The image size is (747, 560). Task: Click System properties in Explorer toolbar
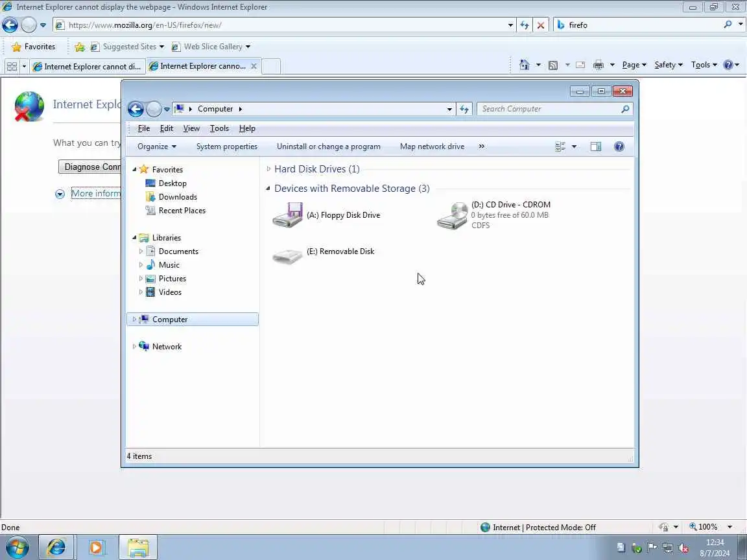(x=227, y=146)
